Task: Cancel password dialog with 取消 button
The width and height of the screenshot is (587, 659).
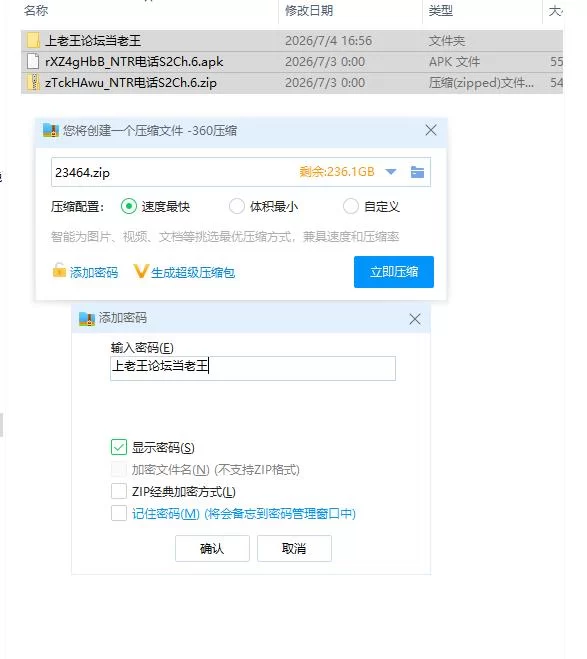Action: coord(294,548)
